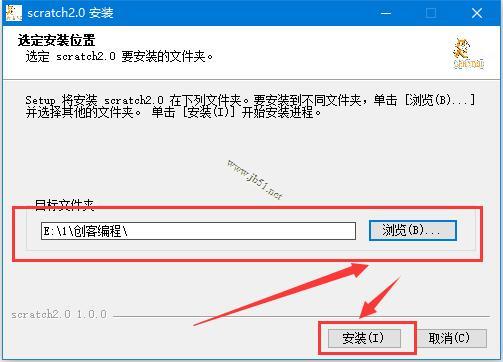503x362 pixels.
Task: Click the scratch2.0 title bar icon
Action: tap(14, 13)
